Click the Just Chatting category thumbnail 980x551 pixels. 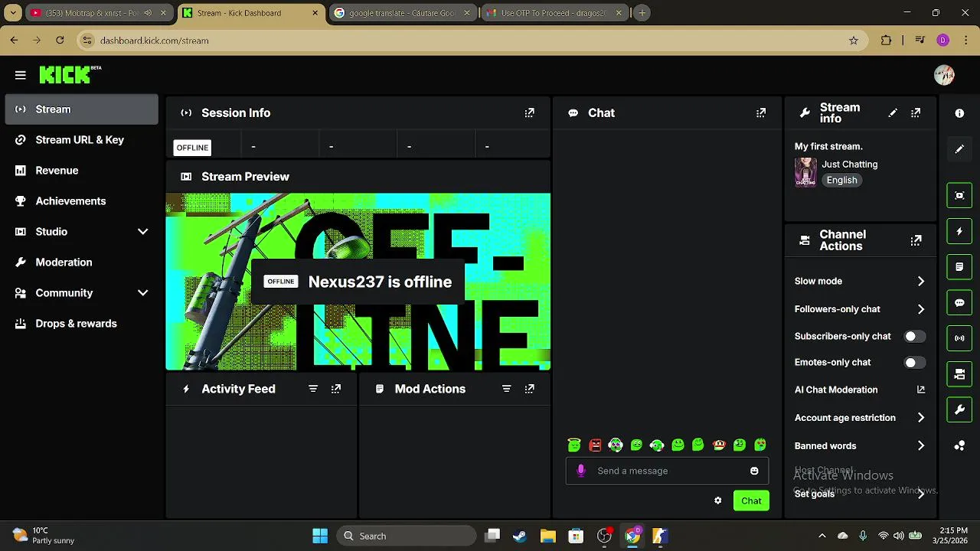coord(805,172)
